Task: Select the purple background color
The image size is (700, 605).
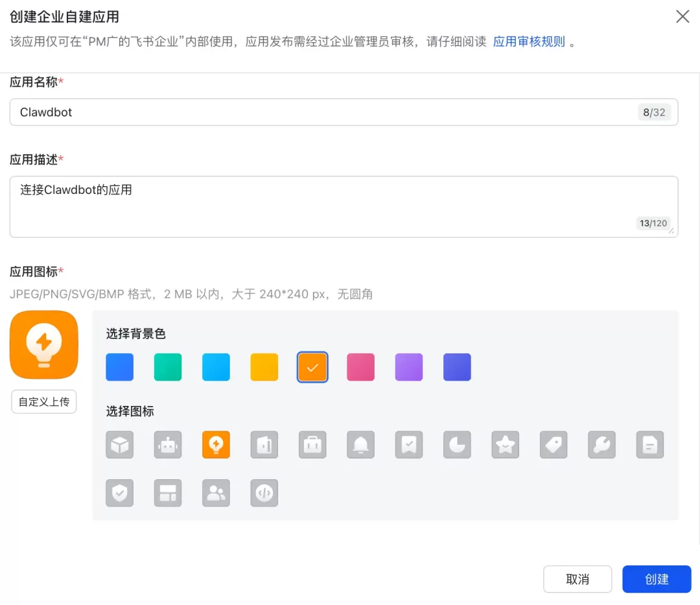Action: tap(409, 367)
